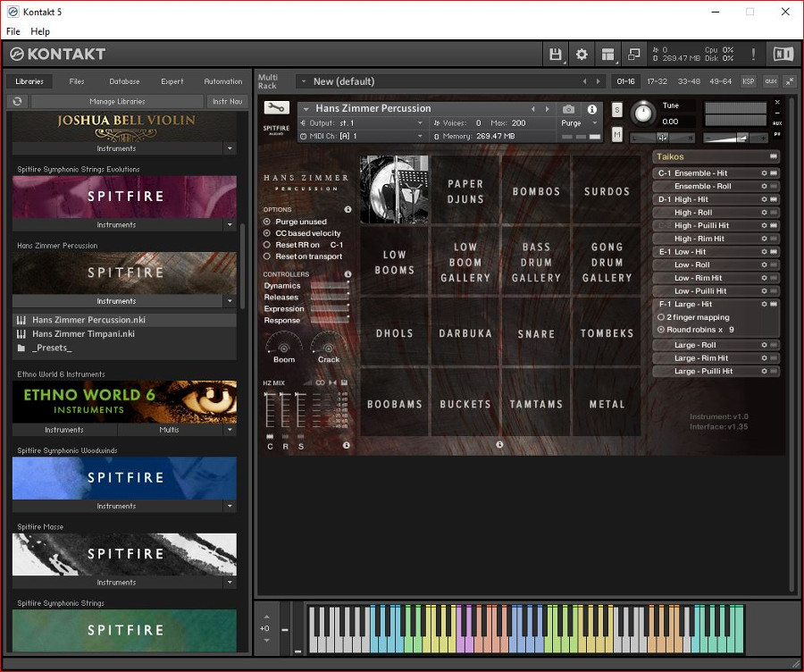This screenshot has height=672, width=804.
Task: Expand Spitfire Masse Instruments arrow
Action: point(230,583)
